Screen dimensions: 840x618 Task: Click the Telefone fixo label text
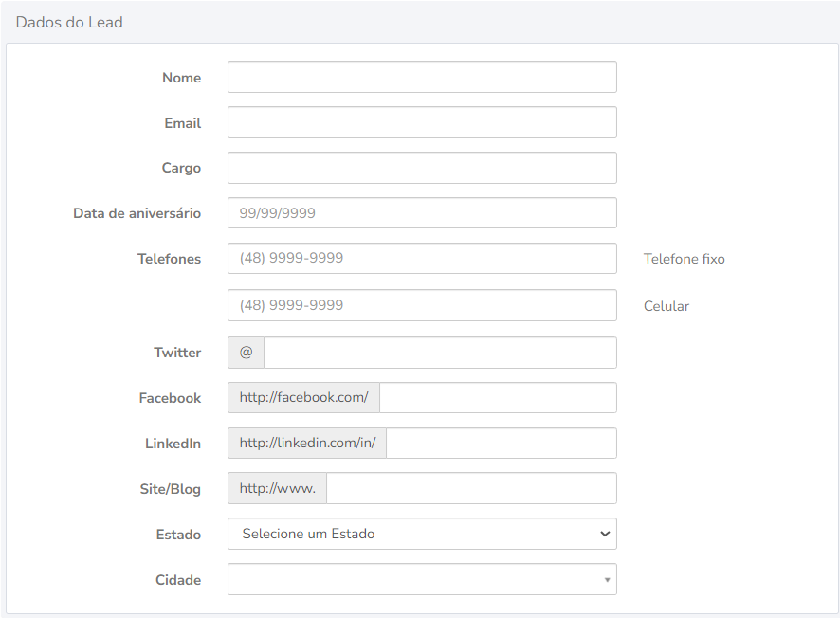click(x=684, y=259)
